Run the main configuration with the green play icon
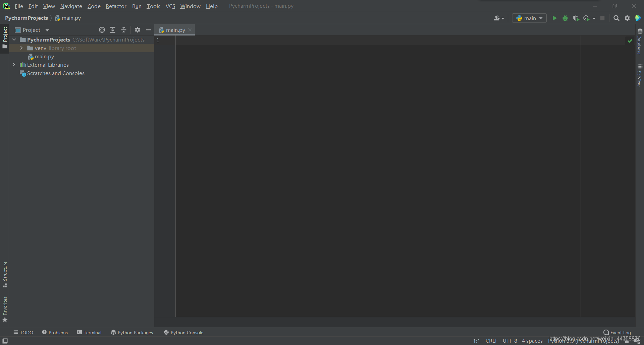 [555, 18]
